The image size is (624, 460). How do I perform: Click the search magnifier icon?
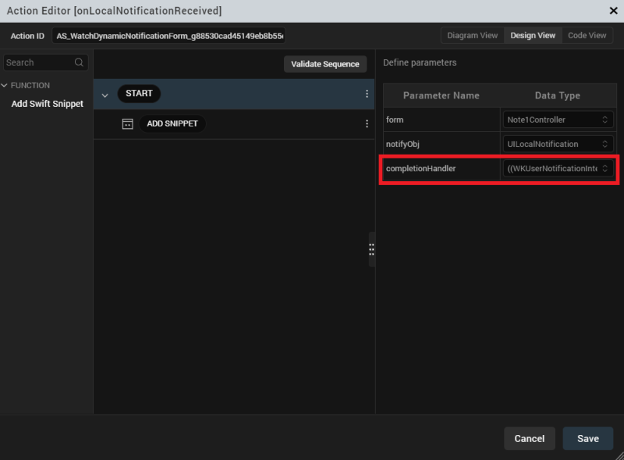pos(79,62)
